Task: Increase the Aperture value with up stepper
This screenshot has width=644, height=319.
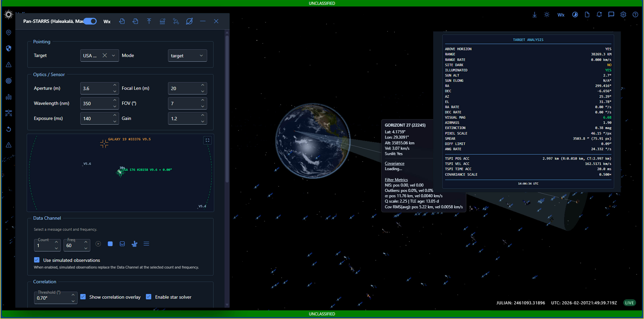Action: [x=115, y=85]
